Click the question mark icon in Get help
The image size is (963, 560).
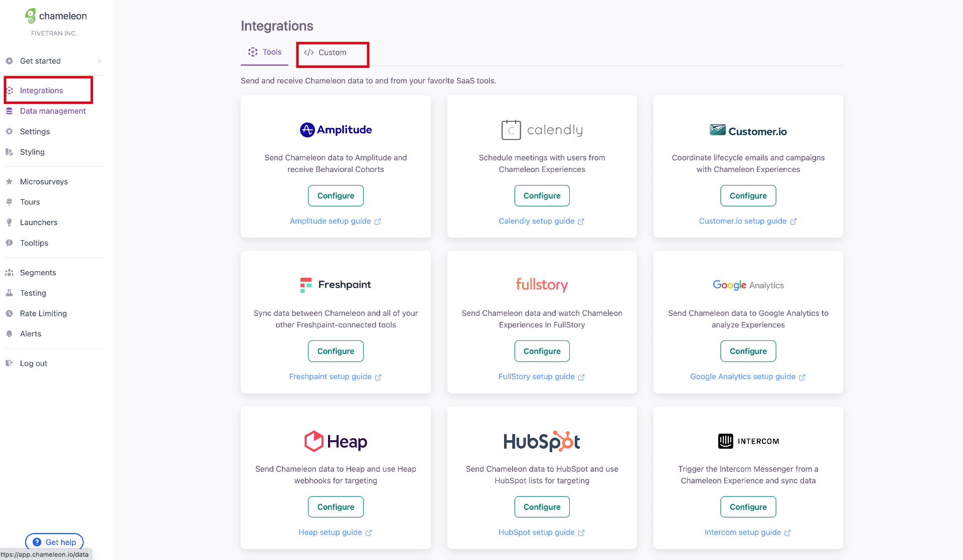[37, 542]
